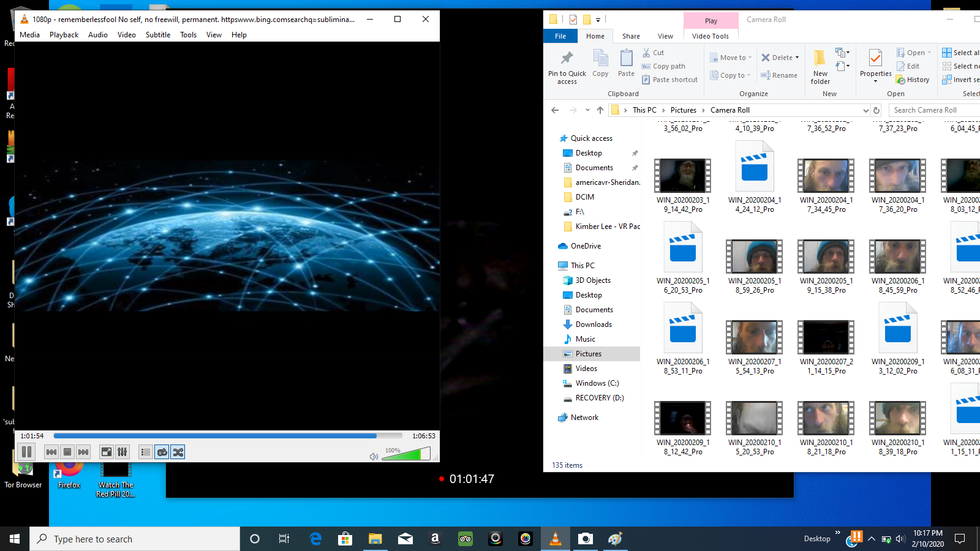Screen dimensions: 980x551
Task: Rename the selected file
Action: (x=779, y=75)
